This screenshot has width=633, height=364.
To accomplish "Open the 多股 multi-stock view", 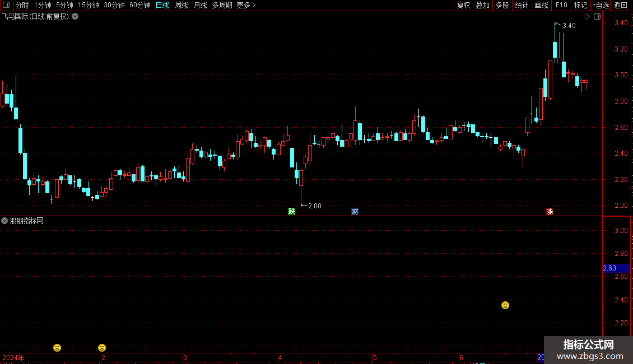I will [x=502, y=5].
